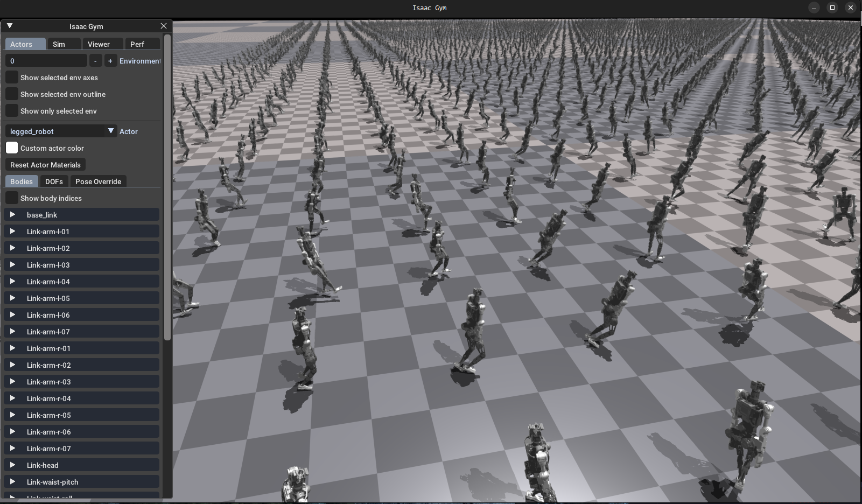
Task: Click the environment index input field
Action: [46, 61]
